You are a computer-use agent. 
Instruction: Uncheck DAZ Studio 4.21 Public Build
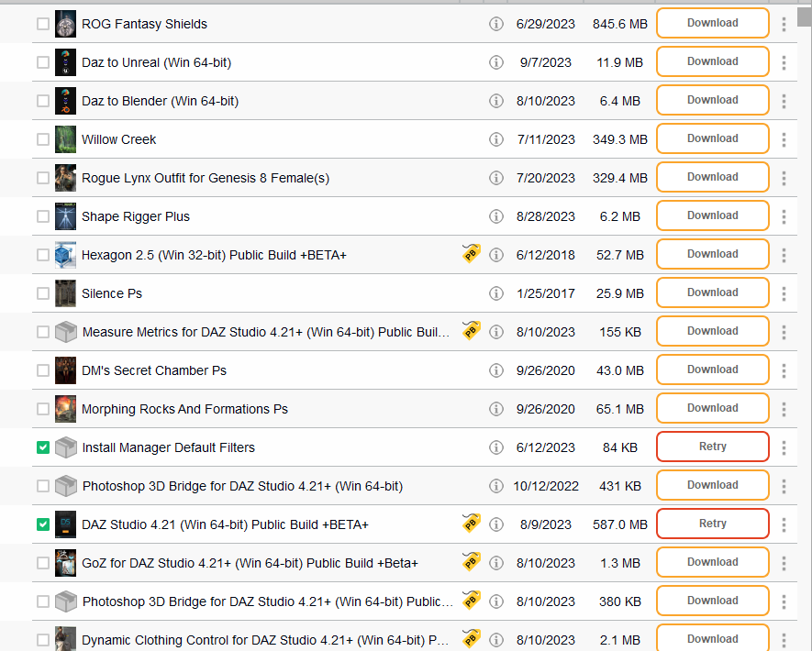[x=43, y=524]
